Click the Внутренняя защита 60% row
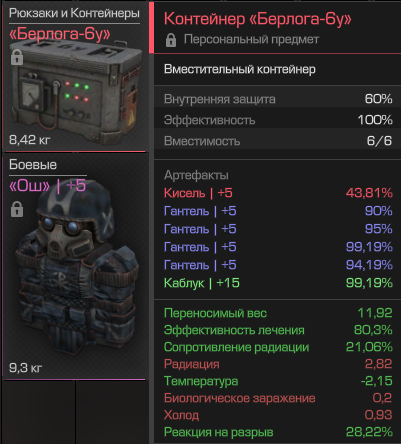The height and width of the screenshot is (444, 401). coord(277,99)
